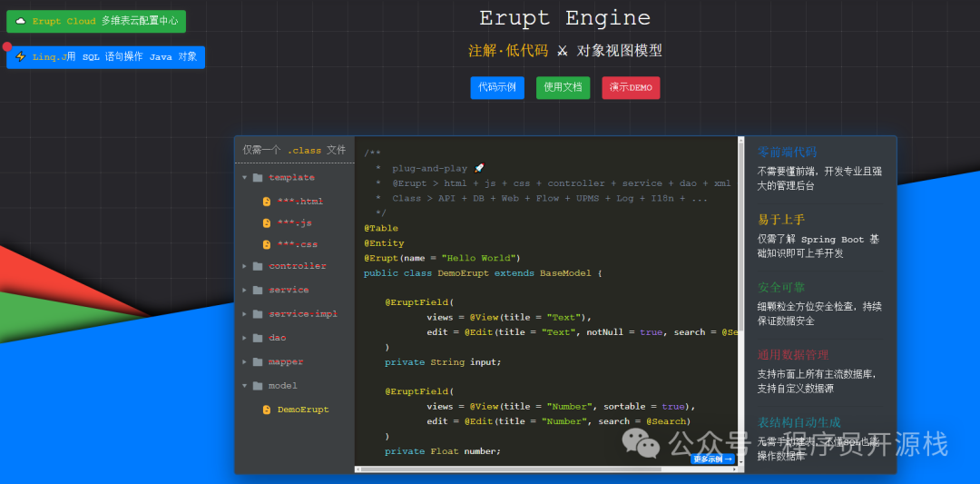Click the mapper folder icon
Image resolution: width=980 pixels, height=484 pixels.
pos(258,361)
